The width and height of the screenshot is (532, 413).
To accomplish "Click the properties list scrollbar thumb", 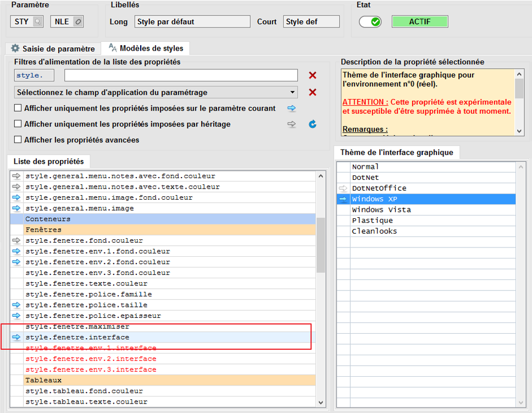I will [320, 245].
